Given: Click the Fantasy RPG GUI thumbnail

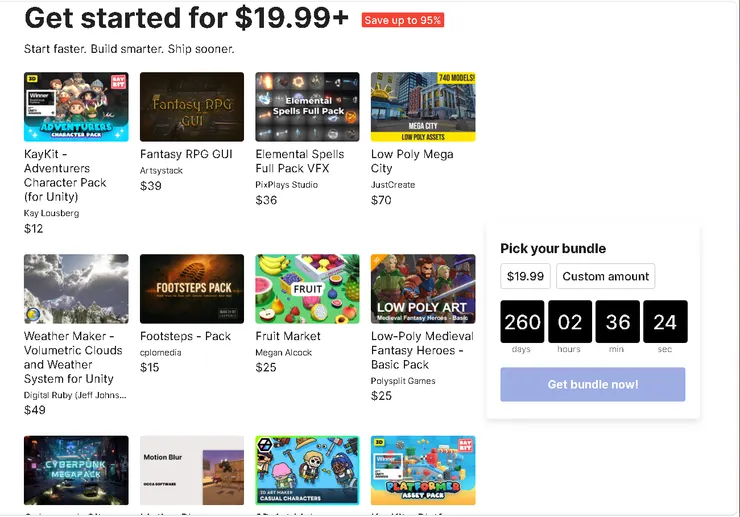Looking at the screenshot, I should coord(192,107).
